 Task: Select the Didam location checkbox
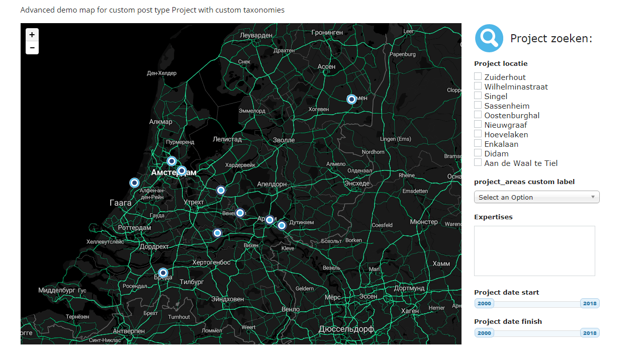click(478, 153)
